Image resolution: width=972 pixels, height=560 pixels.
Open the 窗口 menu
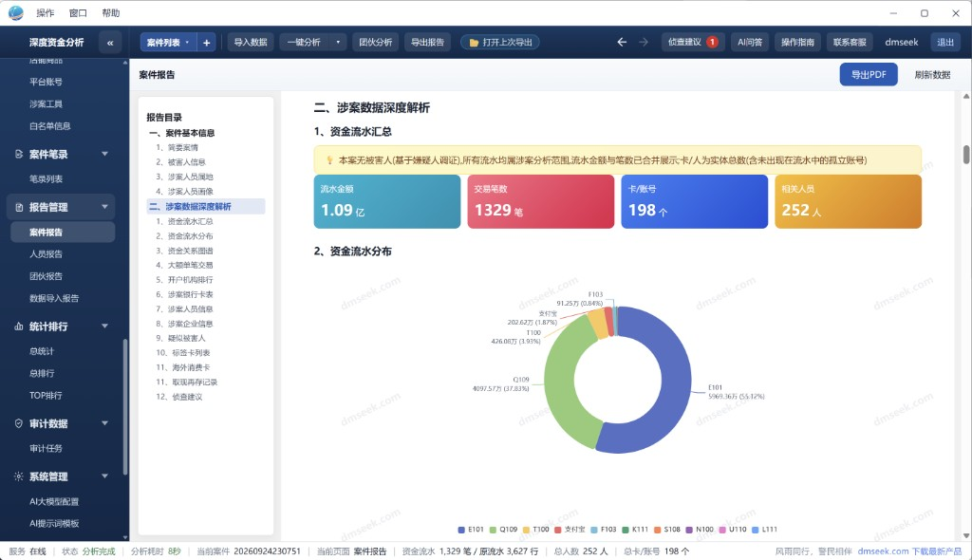(x=78, y=13)
